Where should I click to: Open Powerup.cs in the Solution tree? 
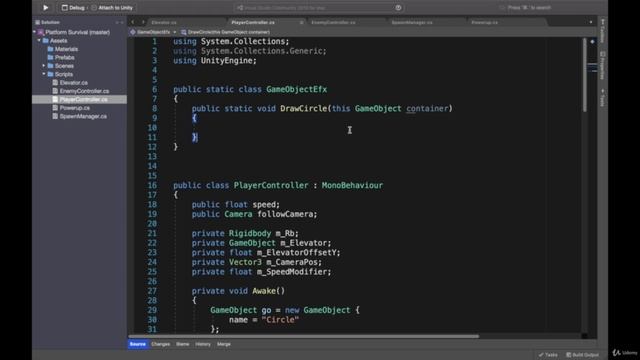pyautogui.click(x=74, y=108)
